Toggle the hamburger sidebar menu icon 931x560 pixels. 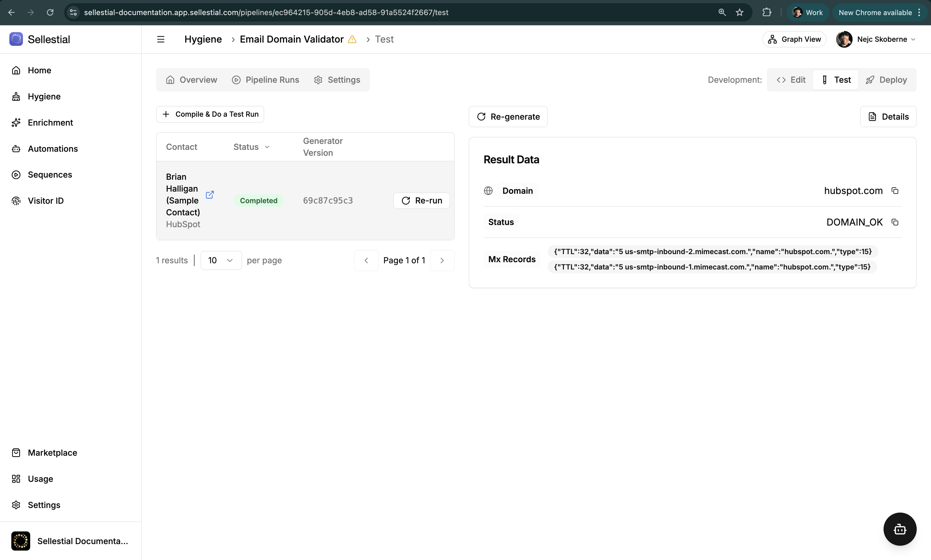point(161,39)
